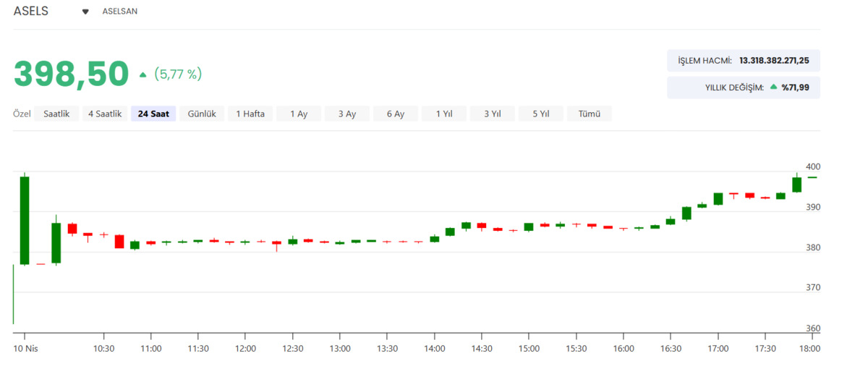Image resolution: width=868 pixels, height=374 pixels.
Task: Click the 390 price axis label
Action: click(x=813, y=208)
